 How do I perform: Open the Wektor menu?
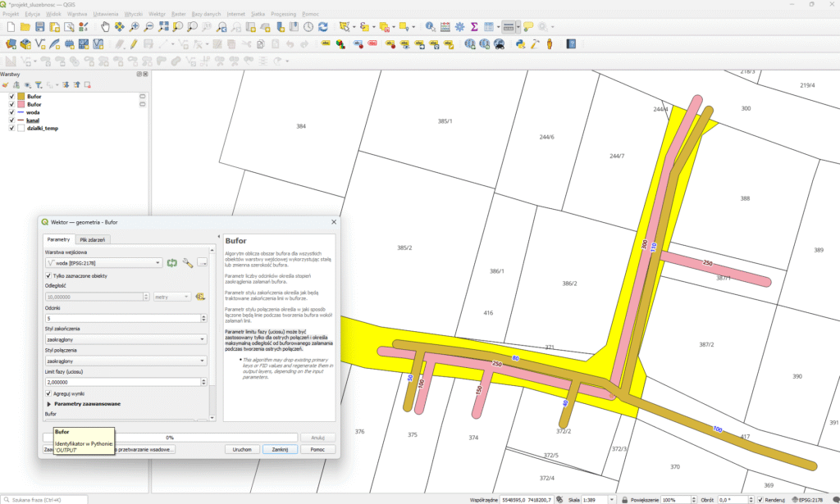coord(156,14)
